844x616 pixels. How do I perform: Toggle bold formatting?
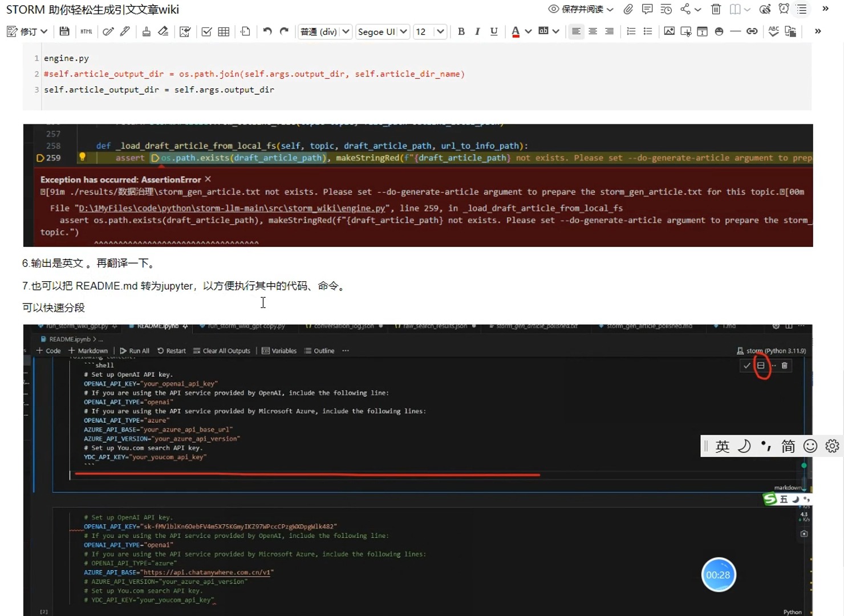[461, 31]
